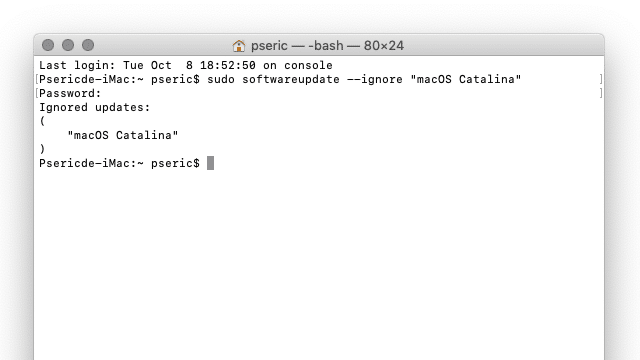
Task: Click the left bracket mark before Password line
Action: coord(37,93)
